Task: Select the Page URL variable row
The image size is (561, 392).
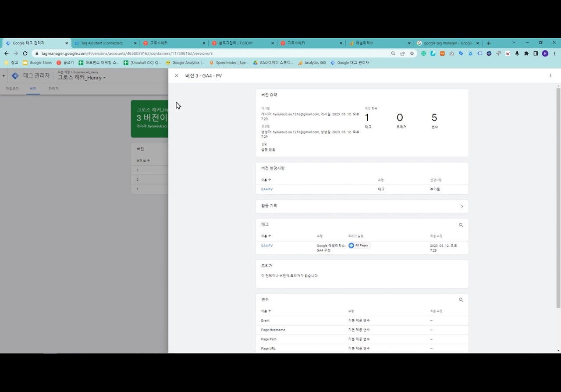Action: (362, 349)
